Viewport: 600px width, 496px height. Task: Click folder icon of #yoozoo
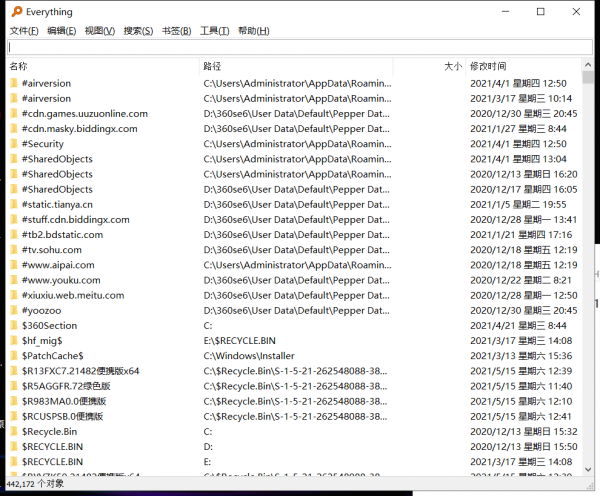pos(14,310)
